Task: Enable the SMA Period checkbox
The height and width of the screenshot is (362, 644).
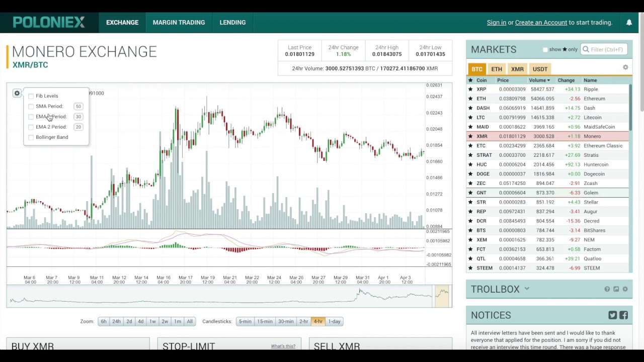Action: coord(31,106)
